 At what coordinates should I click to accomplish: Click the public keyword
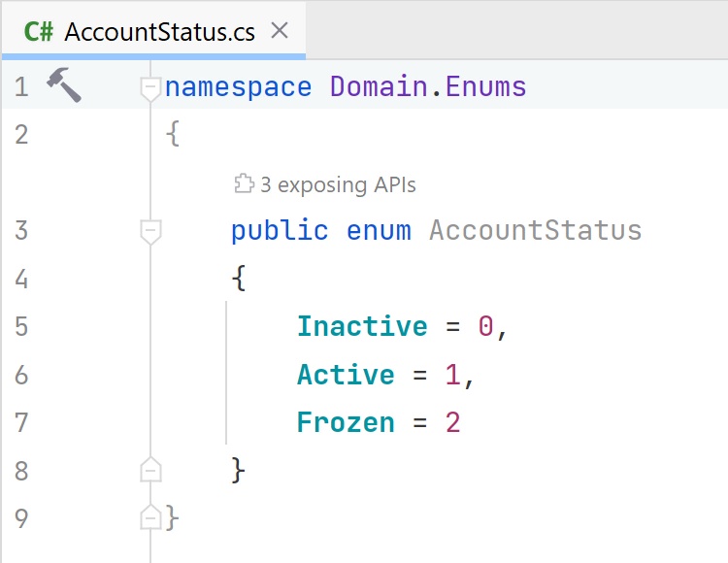[x=280, y=231]
